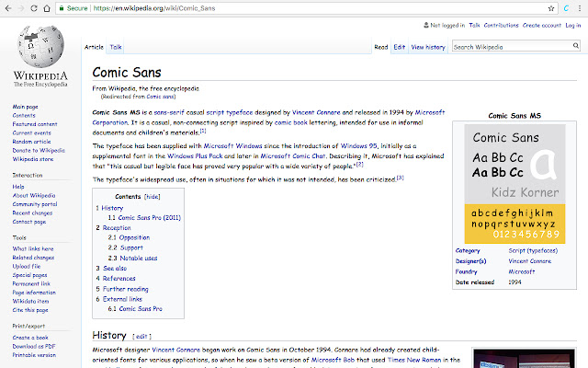Click the Create account link
The width and height of the screenshot is (588, 368).
[x=542, y=25]
